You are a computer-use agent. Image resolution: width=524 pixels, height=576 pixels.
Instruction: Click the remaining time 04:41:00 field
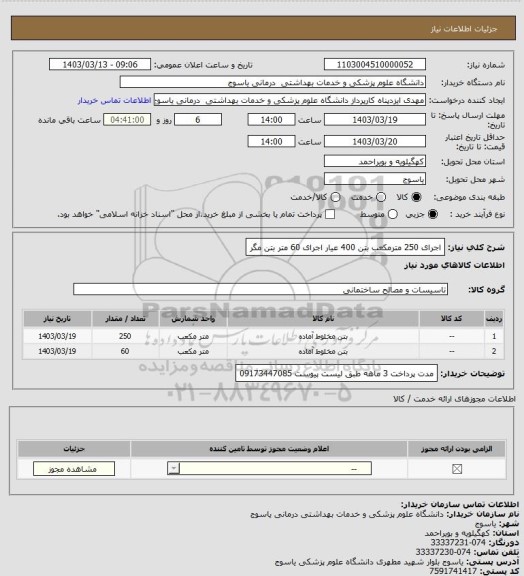click(x=127, y=120)
